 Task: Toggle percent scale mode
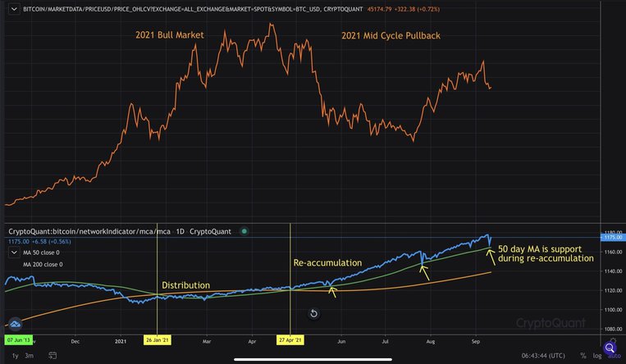pos(583,356)
